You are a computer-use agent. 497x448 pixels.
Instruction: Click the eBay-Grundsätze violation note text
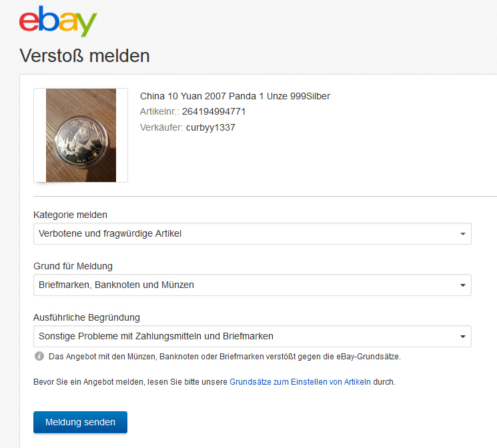pos(224,357)
